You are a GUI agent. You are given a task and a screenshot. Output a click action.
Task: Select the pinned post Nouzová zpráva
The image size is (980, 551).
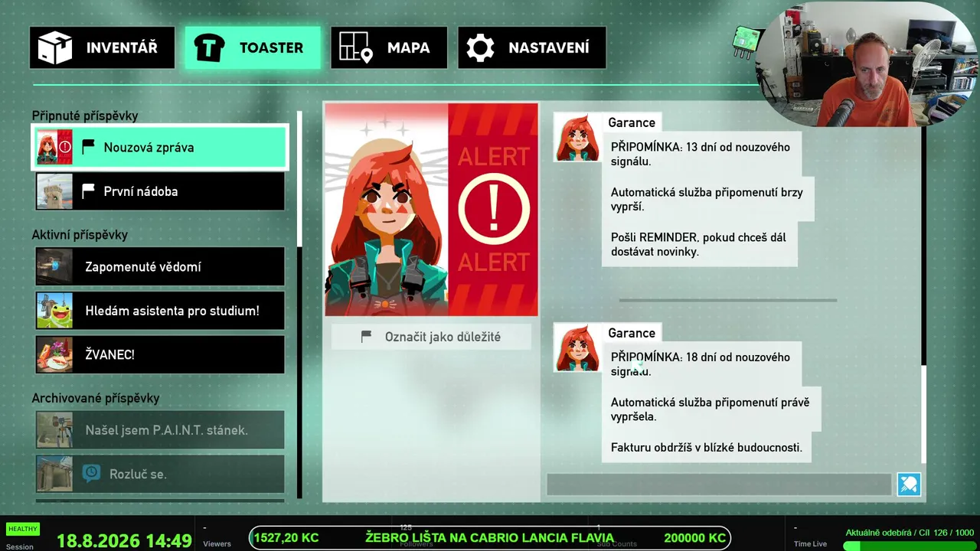coord(160,147)
